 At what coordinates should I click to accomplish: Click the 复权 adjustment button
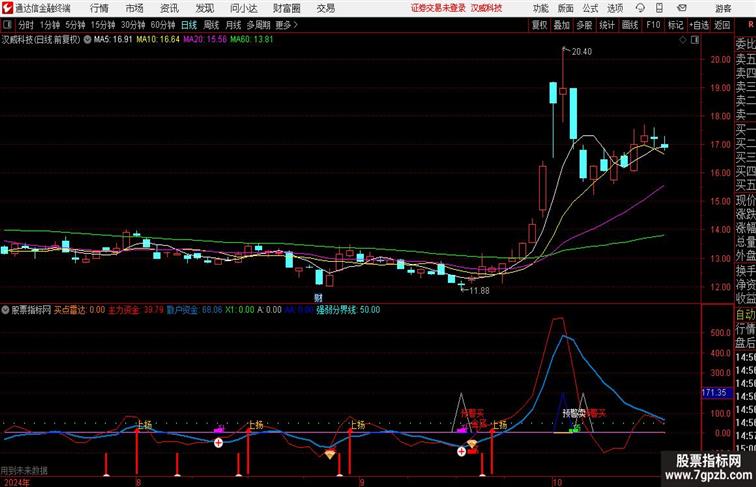540,25
